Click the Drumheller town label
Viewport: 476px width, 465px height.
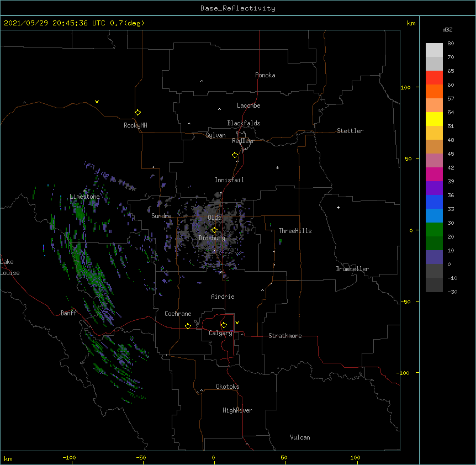[x=352, y=269]
